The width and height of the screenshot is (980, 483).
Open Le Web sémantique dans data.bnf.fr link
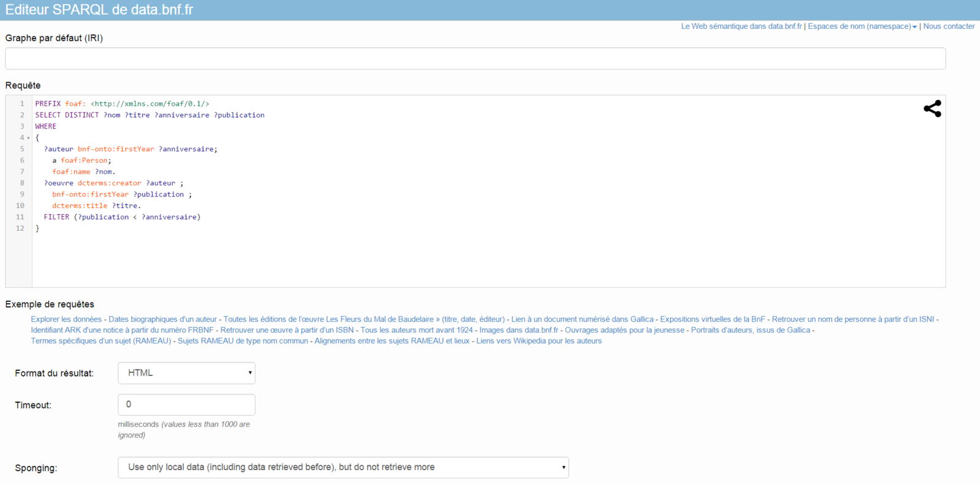tap(741, 26)
